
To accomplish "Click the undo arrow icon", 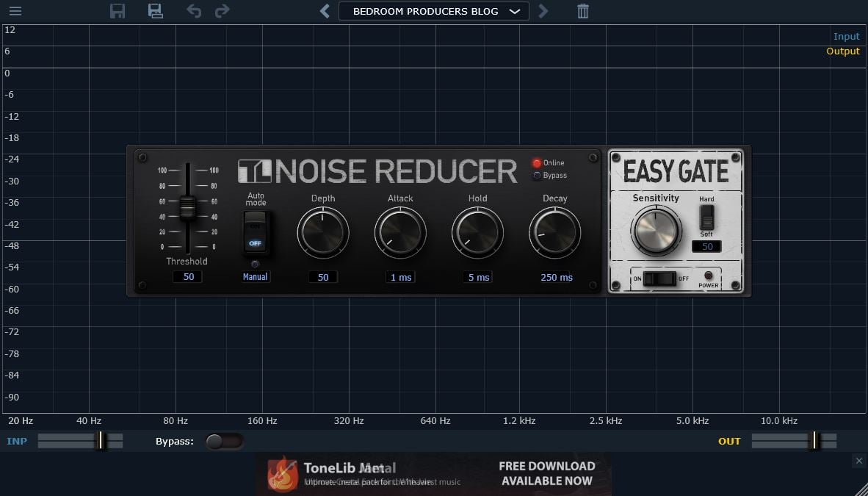I will (194, 11).
